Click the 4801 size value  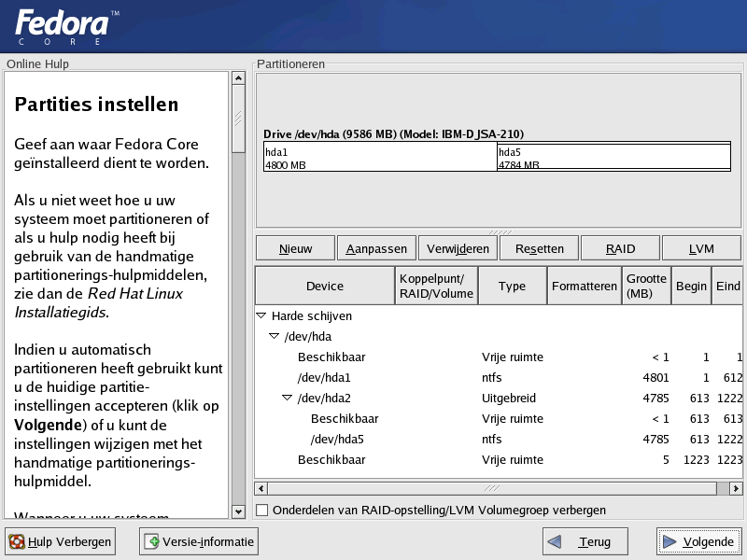pos(655,378)
